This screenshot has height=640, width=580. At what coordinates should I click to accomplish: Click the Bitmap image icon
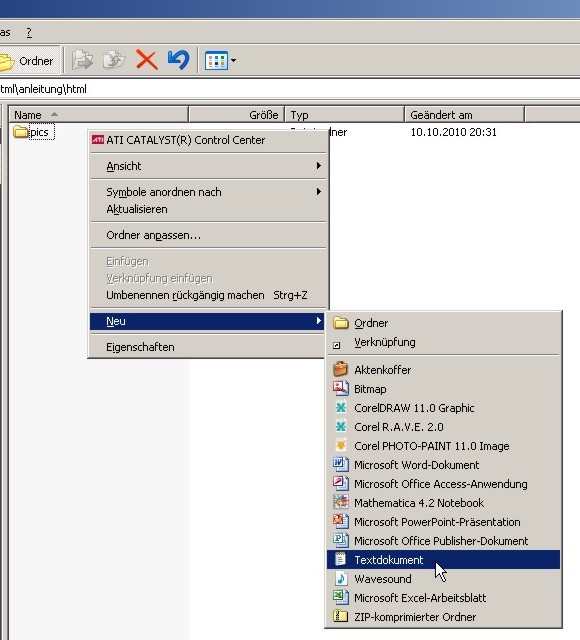(x=340, y=388)
